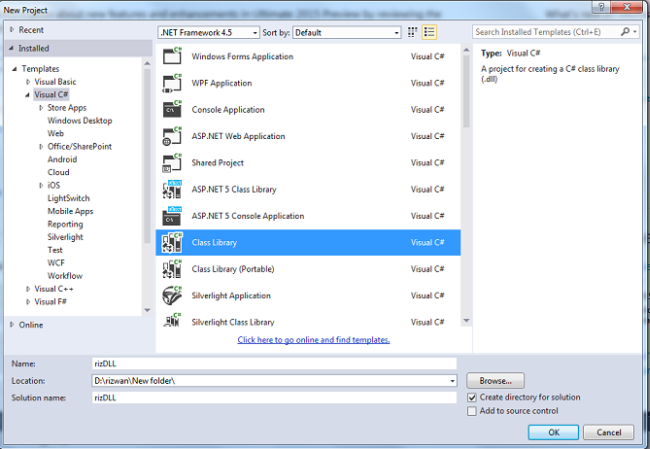This screenshot has height=449, width=650.
Task: Select the Shared Project template text
Action: [x=218, y=163]
